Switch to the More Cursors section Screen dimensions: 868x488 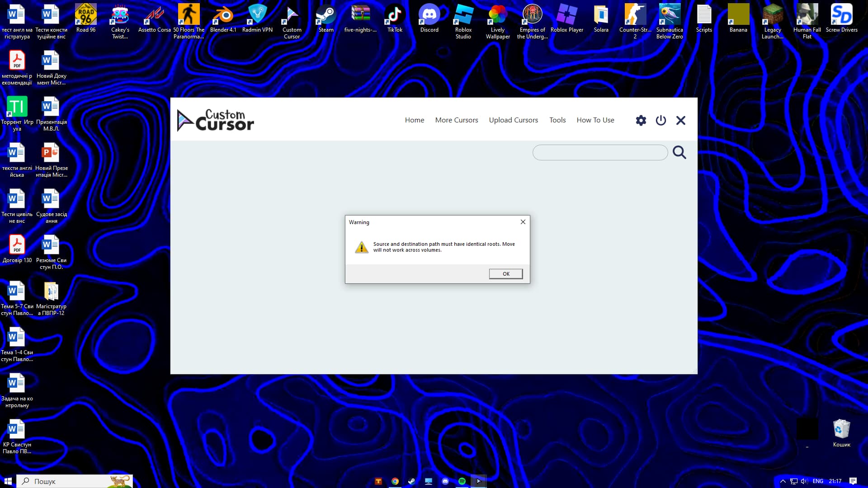coord(456,120)
